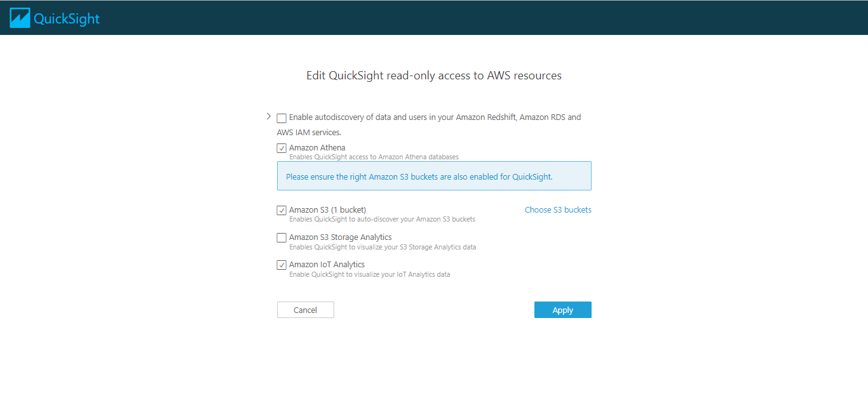This screenshot has width=868, height=398.
Task: Click the Athena databases description text
Action: [x=374, y=157]
